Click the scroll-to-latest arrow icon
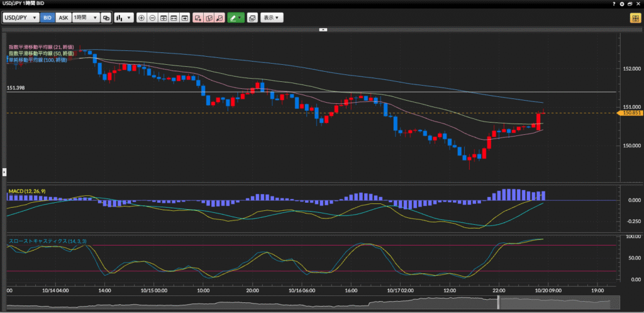The height and width of the screenshot is (313, 644). 184,18
